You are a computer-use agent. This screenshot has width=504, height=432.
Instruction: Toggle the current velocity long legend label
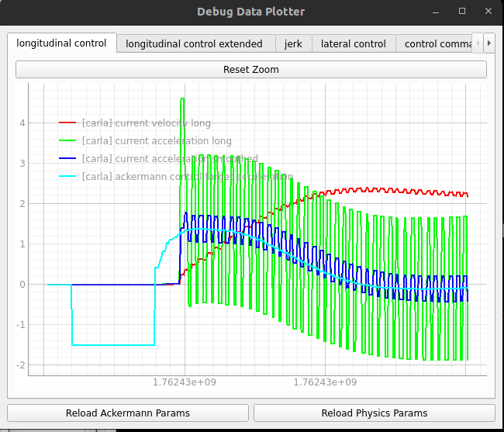(x=146, y=123)
